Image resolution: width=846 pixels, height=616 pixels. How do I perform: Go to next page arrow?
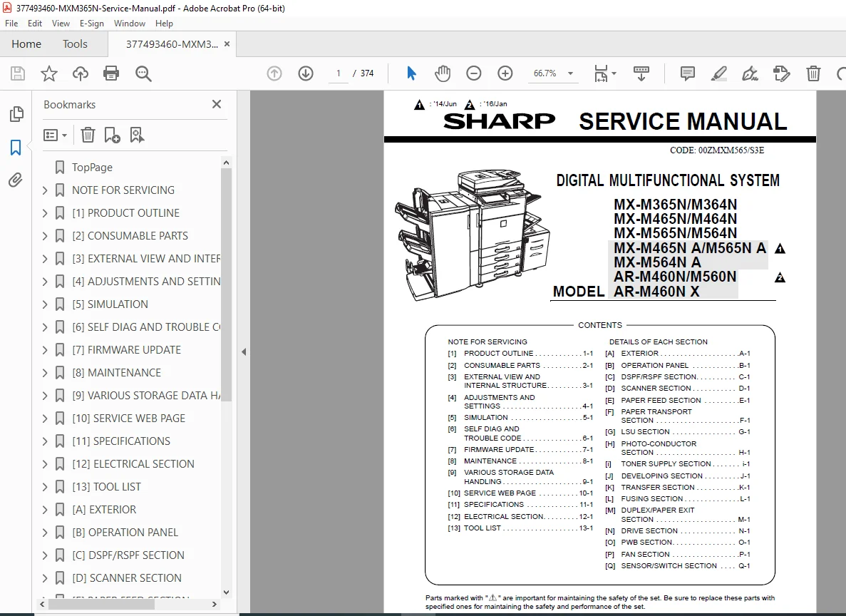point(306,73)
